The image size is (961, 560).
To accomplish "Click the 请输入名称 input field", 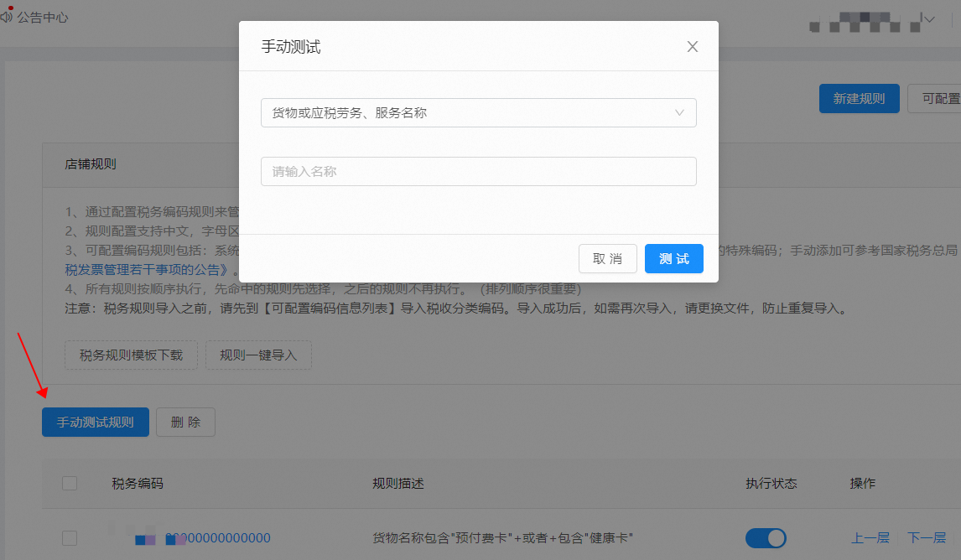I will pos(479,172).
